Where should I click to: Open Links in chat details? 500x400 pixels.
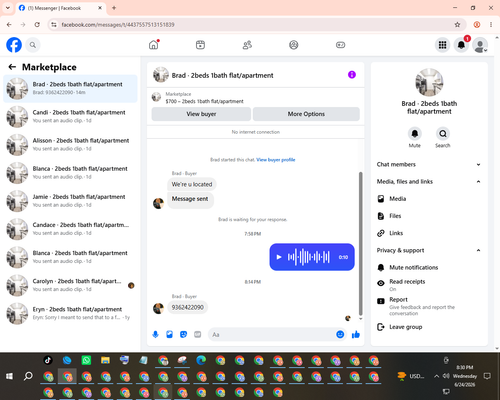[x=429, y=233]
